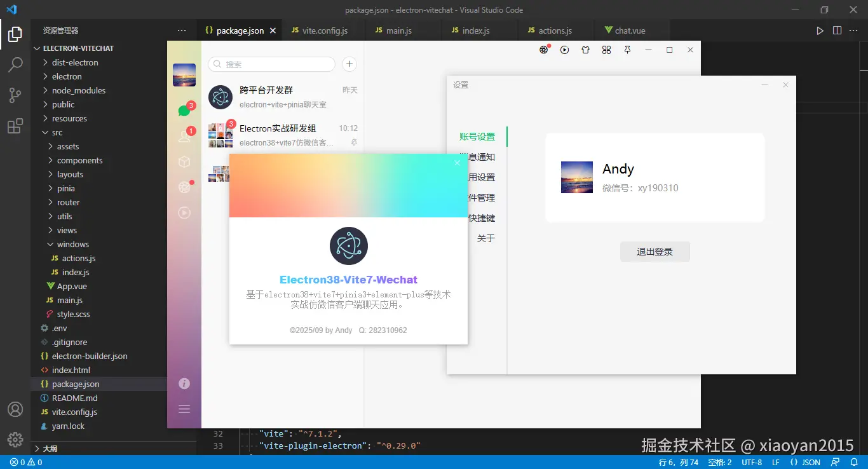Open the skin/theme t-shirt icon in titlebar
868x469 pixels.
[x=585, y=50]
